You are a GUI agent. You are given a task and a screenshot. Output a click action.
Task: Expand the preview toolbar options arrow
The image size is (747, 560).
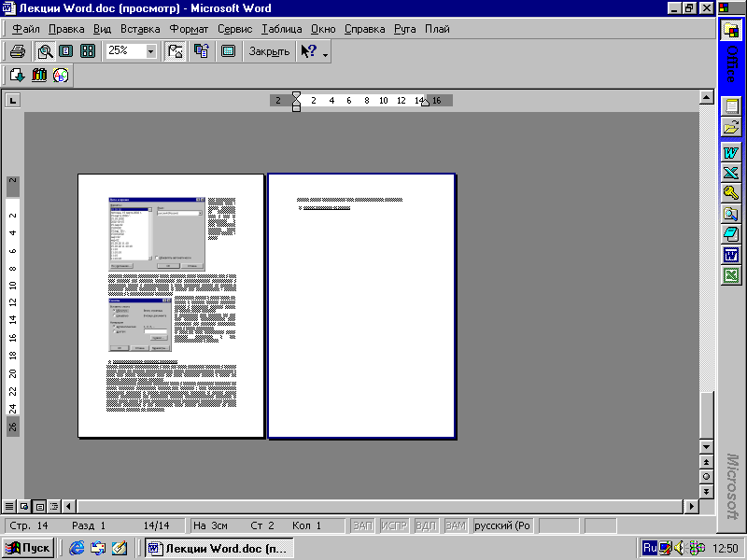325,55
